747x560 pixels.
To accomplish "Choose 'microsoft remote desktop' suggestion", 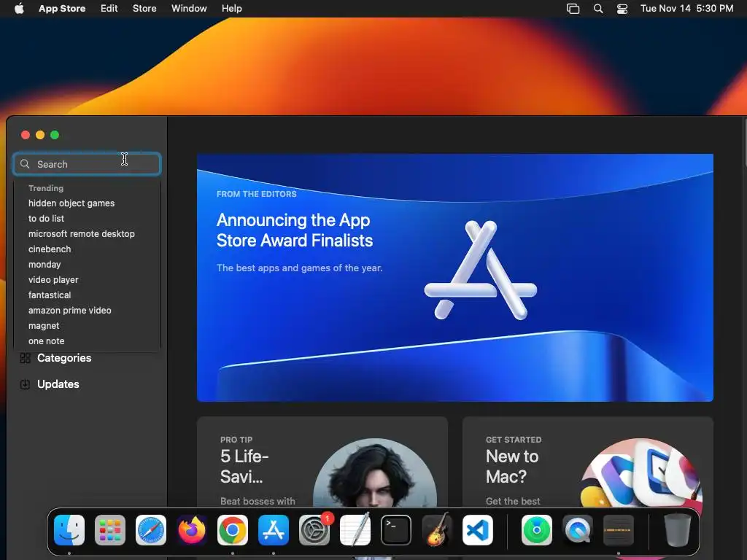I will [82, 234].
